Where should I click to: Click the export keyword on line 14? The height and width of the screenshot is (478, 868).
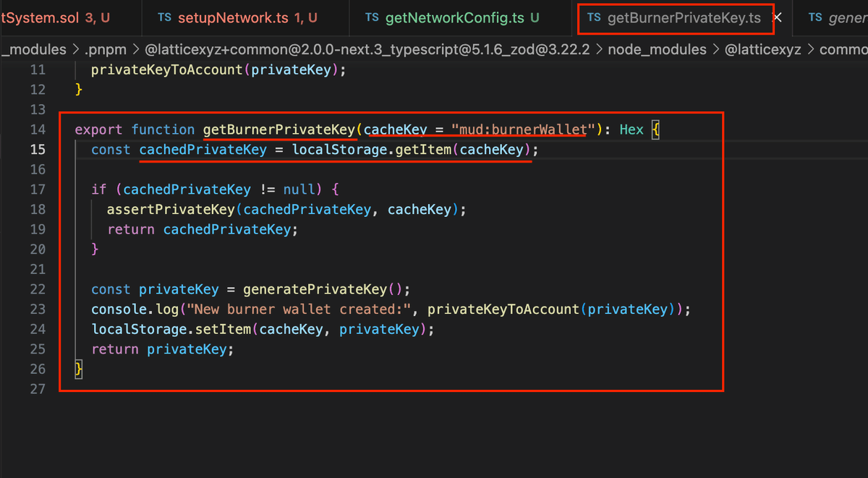(x=99, y=129)
